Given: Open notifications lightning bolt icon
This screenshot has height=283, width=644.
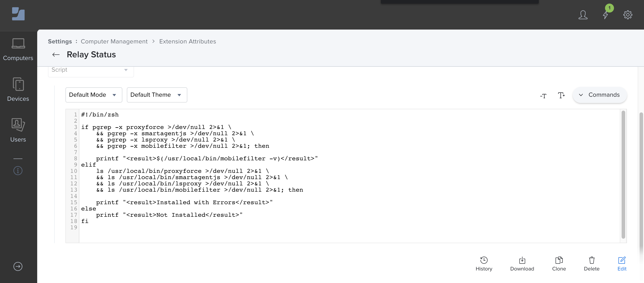Looking at the screenshot, I should tap(605, 15).
